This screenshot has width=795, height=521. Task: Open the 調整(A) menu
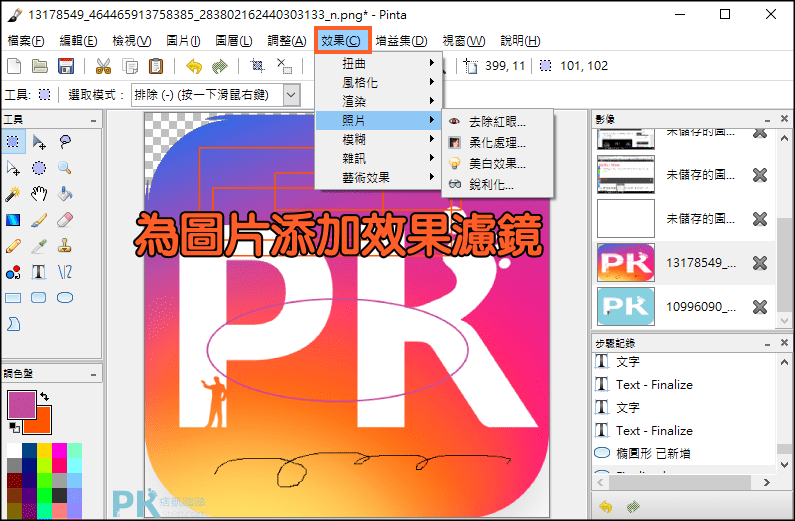coord(287,41)
